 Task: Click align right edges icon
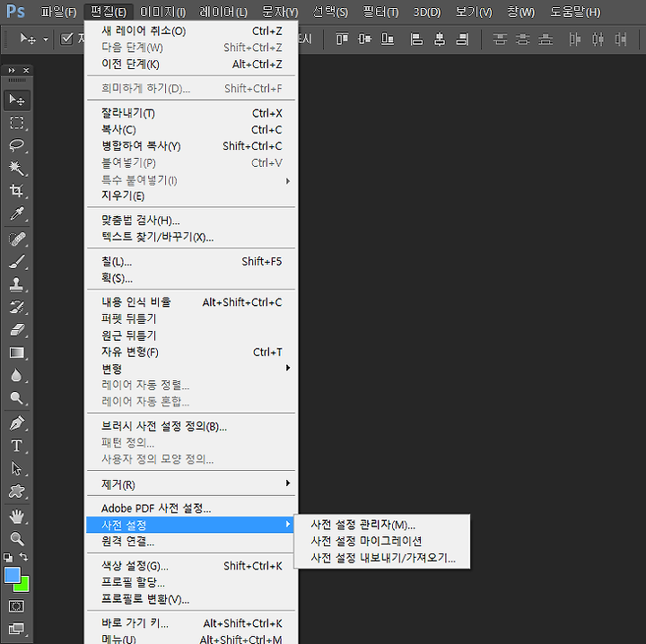(462, 39)
